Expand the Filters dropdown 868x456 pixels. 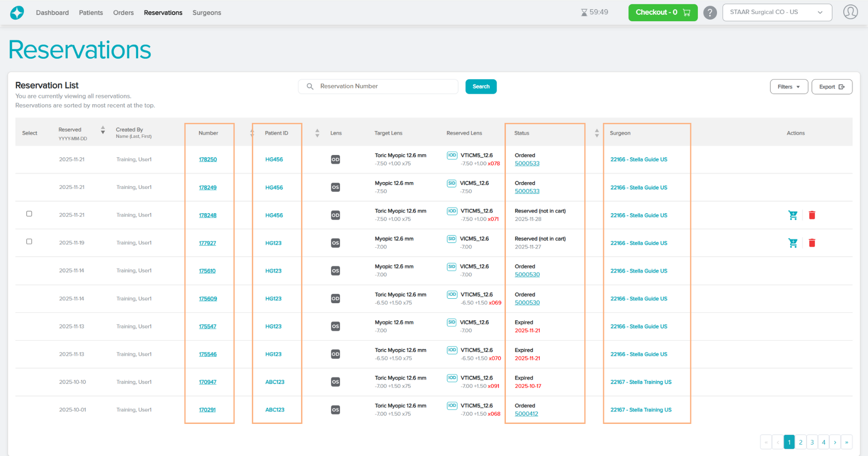(x=788, y=87)
